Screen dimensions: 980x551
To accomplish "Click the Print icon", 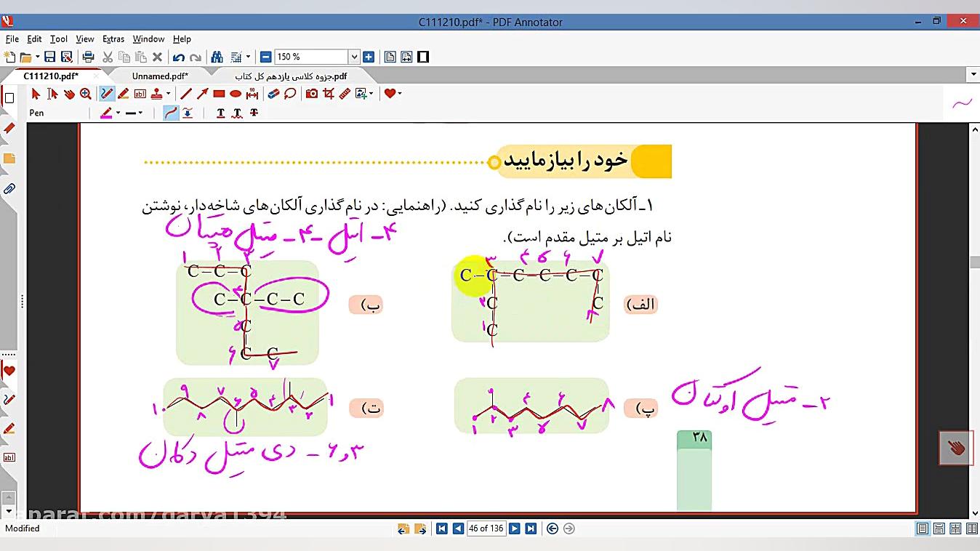I will coord(89,57).
